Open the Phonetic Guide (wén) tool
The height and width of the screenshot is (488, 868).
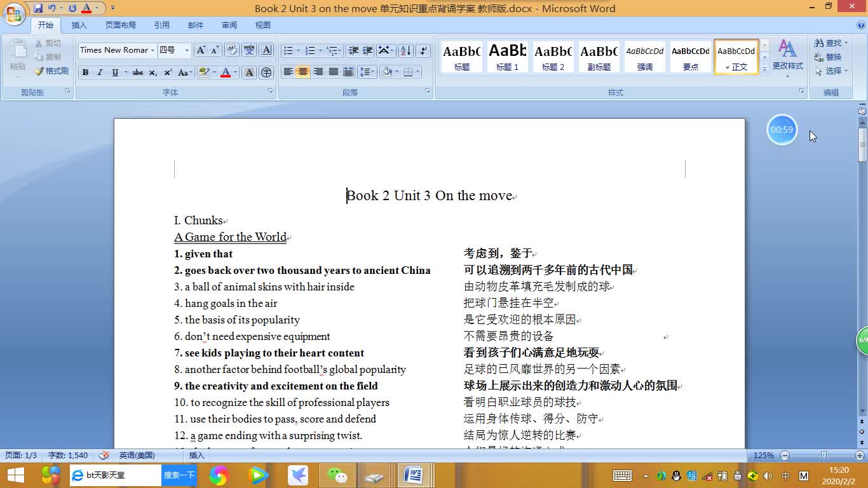pyautogui.click(x=249, y=50)
